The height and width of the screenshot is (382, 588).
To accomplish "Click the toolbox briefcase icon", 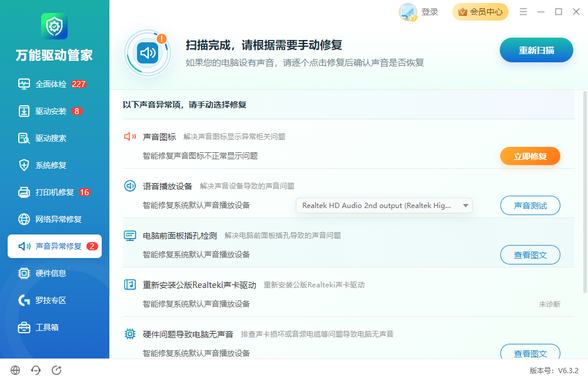I will 24,327.
